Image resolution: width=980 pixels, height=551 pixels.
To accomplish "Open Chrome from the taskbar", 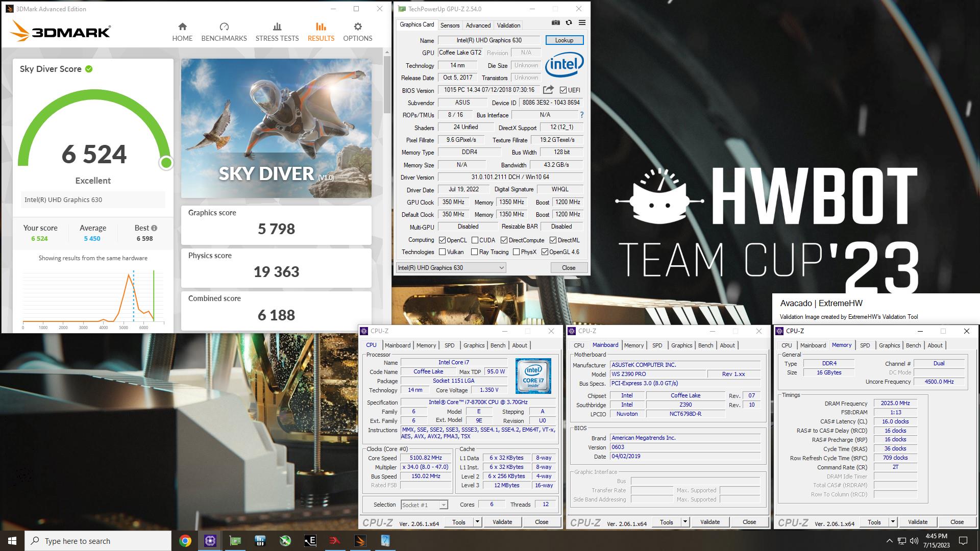I will 185,541.
